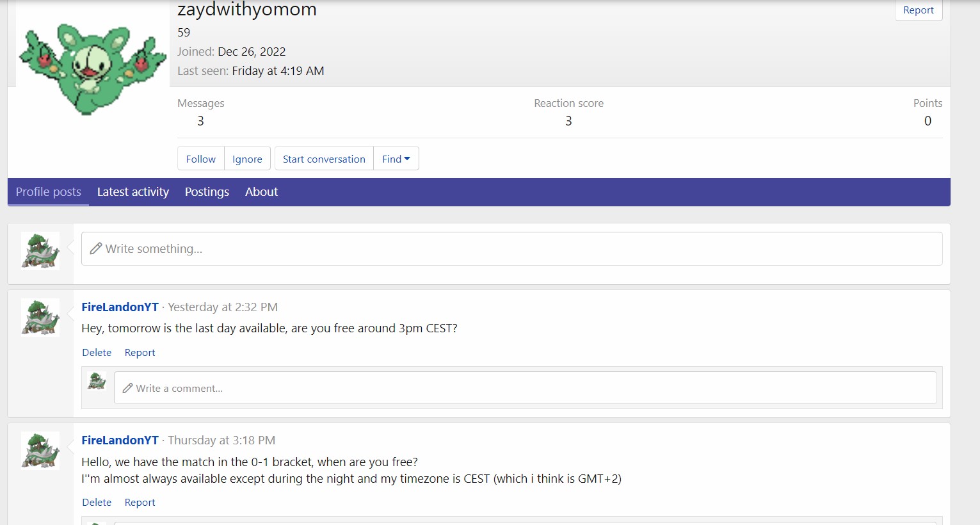980x525 pixels.
Task: Delete the post from yesterday at 2:32 PM
Action: click(97, 353)
